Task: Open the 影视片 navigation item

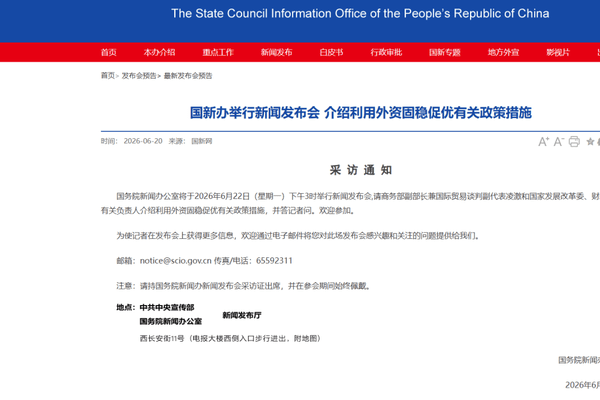Action: pyautogui.click(x=558, y=52)
